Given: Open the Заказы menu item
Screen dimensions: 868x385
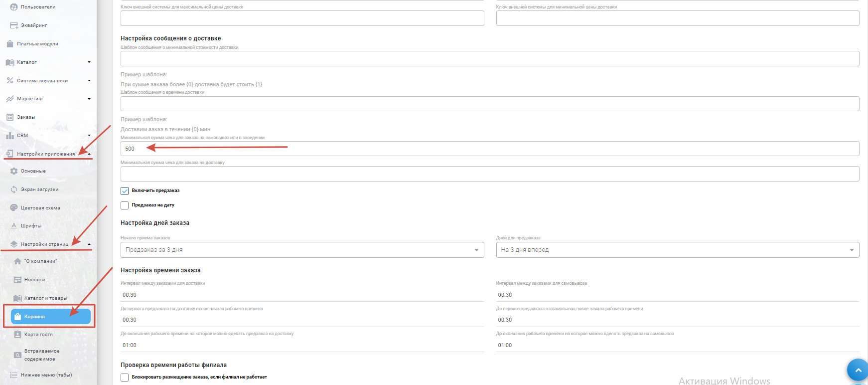Looking at the screenshot, I should click(26, 117).
